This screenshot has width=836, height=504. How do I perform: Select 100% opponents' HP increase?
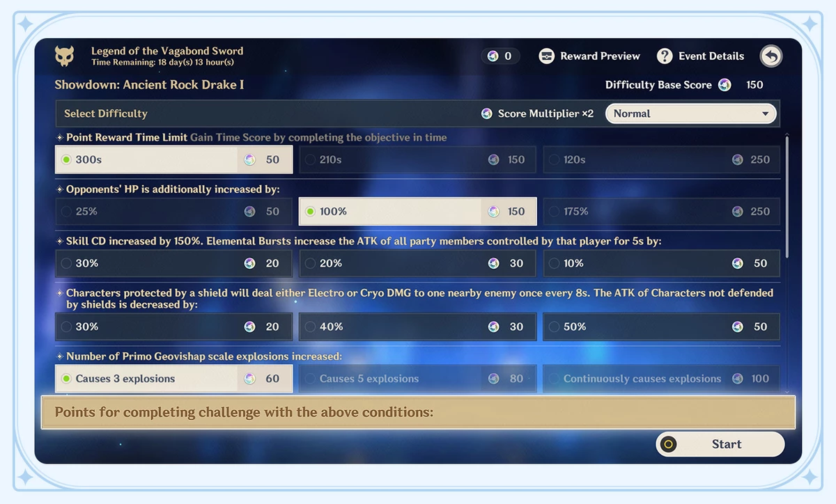click(418, 212)
